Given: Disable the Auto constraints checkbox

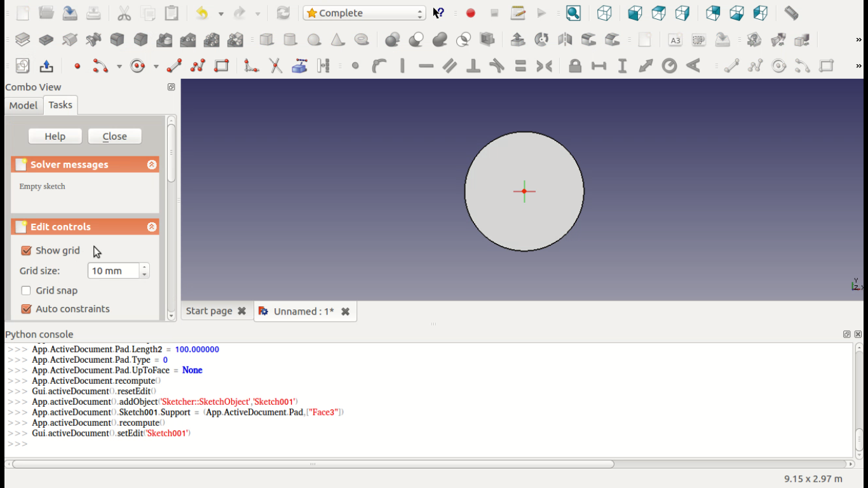Looking at the screenshot, I should pos(26,309).
